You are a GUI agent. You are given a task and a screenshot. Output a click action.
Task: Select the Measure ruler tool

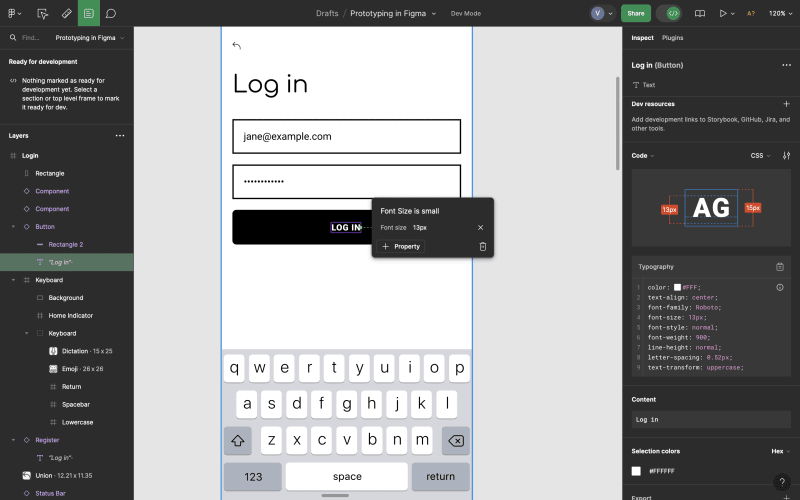coord(67,13)
